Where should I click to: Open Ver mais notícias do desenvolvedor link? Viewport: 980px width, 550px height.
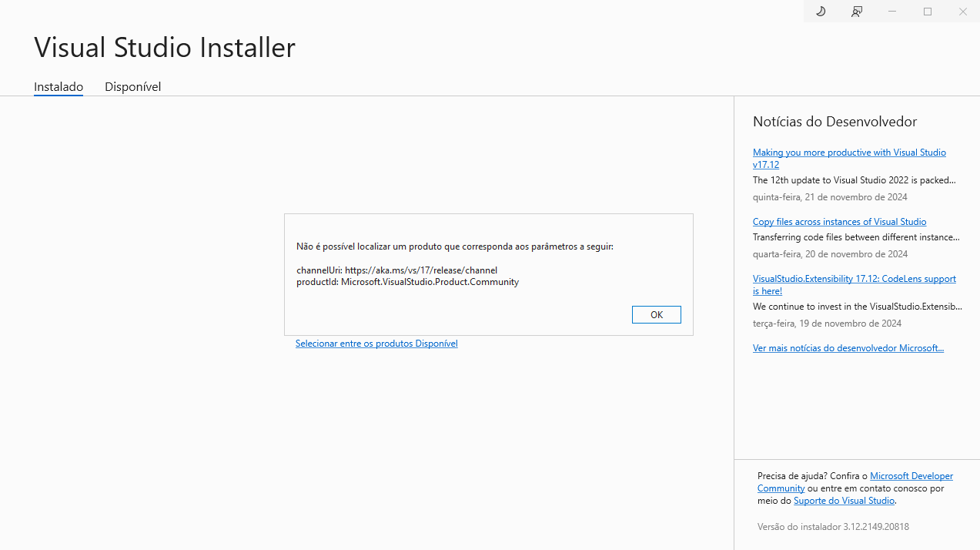click(x=848, y=348)
